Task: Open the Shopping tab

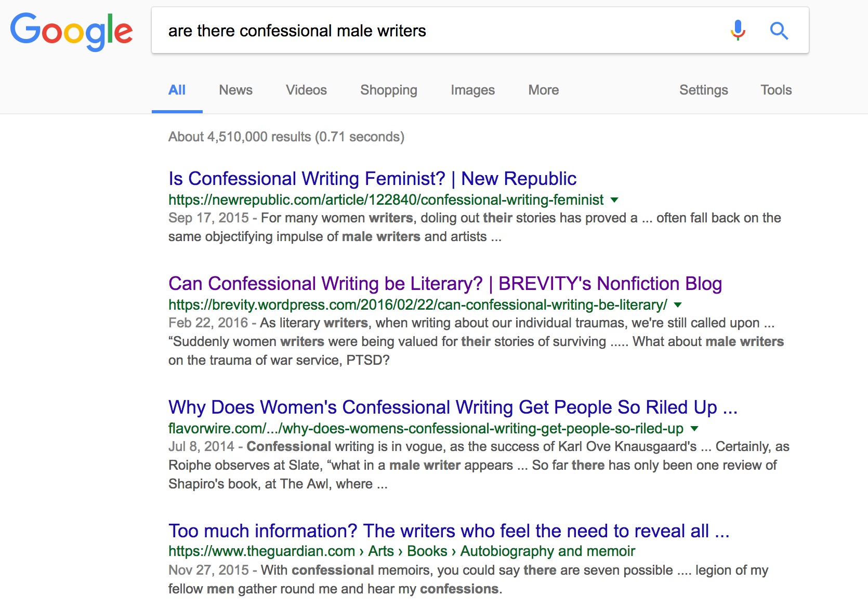Action: 389,90
